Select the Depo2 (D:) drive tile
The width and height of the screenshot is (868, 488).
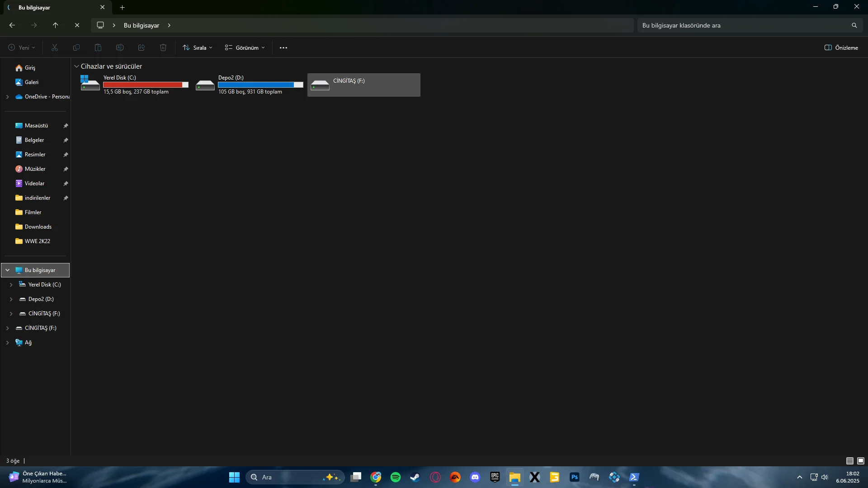[x=250, y=84]
